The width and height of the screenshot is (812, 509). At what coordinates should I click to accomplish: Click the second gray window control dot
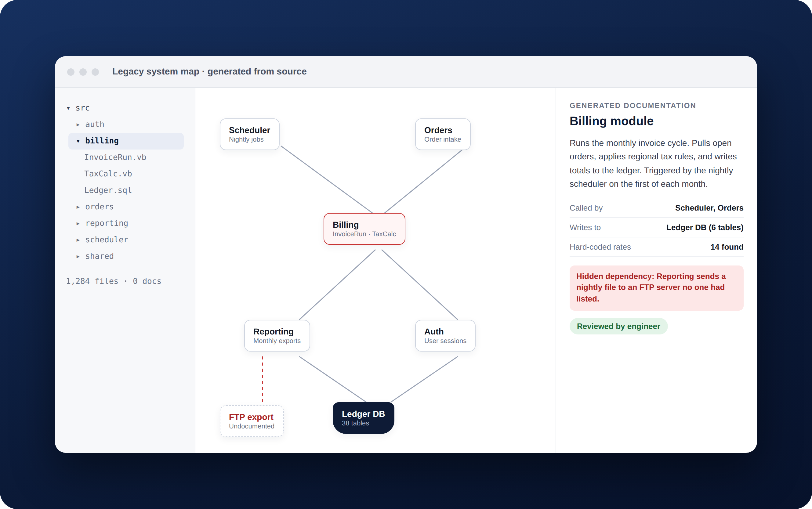(x=83, y=72)
